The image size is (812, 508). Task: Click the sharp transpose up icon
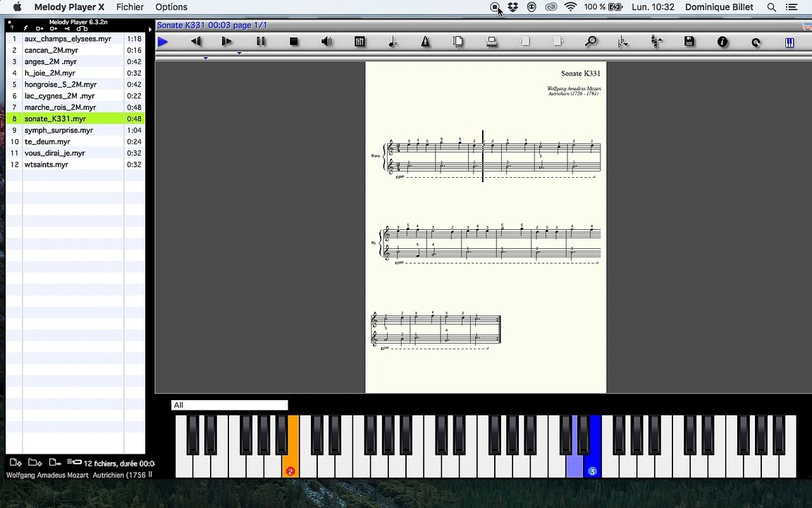[x=656, y=42]
